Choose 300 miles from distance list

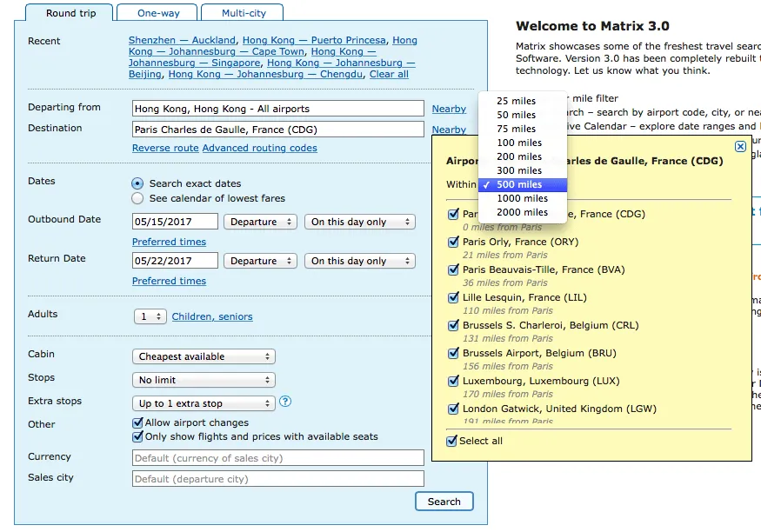tap(522, 170)
